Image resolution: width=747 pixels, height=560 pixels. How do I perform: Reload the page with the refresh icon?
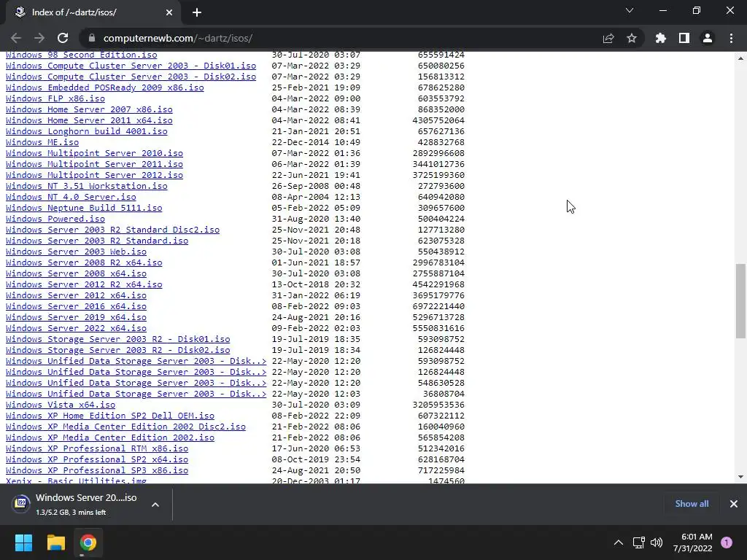63,38
